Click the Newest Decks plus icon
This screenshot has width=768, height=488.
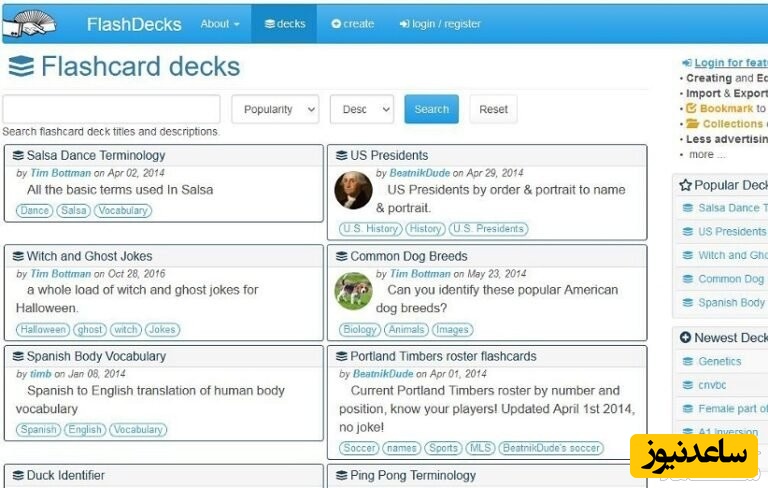[685, 338]
